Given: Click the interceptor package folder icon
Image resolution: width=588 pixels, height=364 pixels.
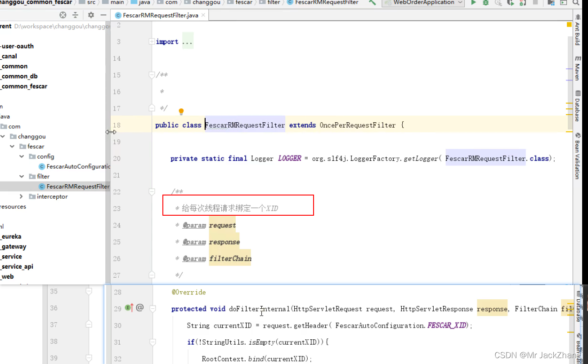Looking at the screenshot, I should [32, 196].
